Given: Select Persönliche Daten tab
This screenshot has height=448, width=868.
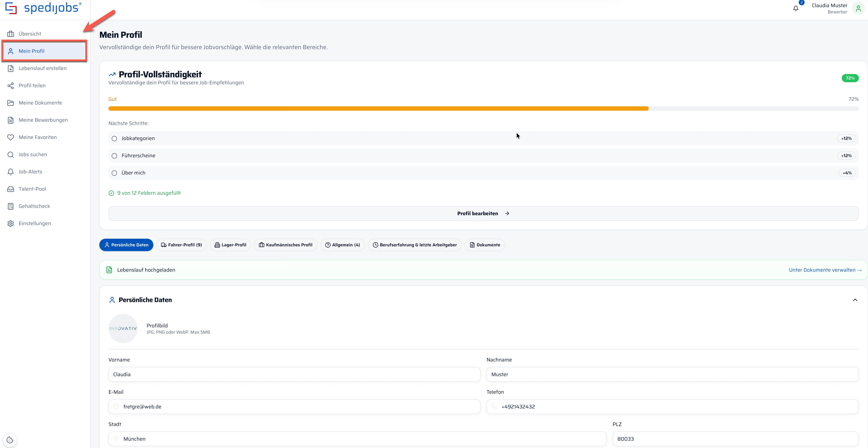Looking at the screenshot, I should coord(126,245).
